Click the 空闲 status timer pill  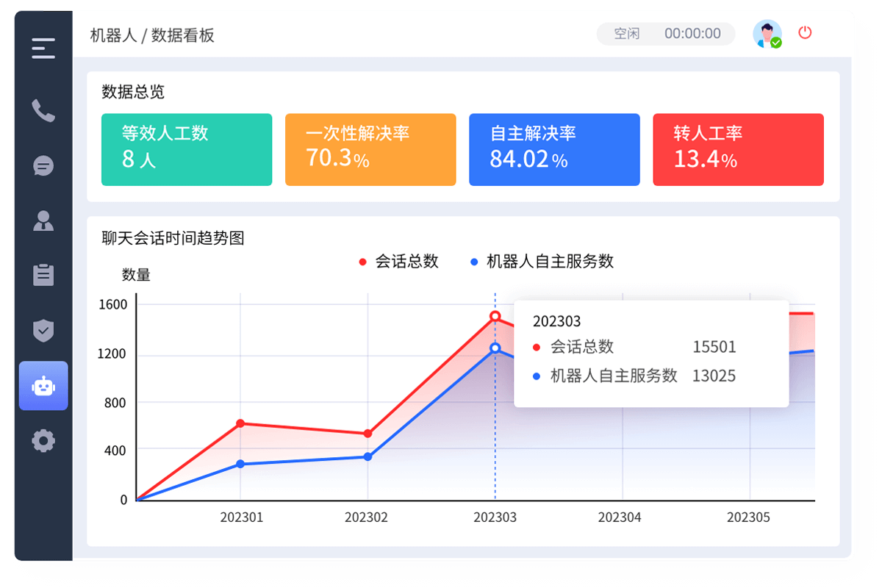(666, 34)
